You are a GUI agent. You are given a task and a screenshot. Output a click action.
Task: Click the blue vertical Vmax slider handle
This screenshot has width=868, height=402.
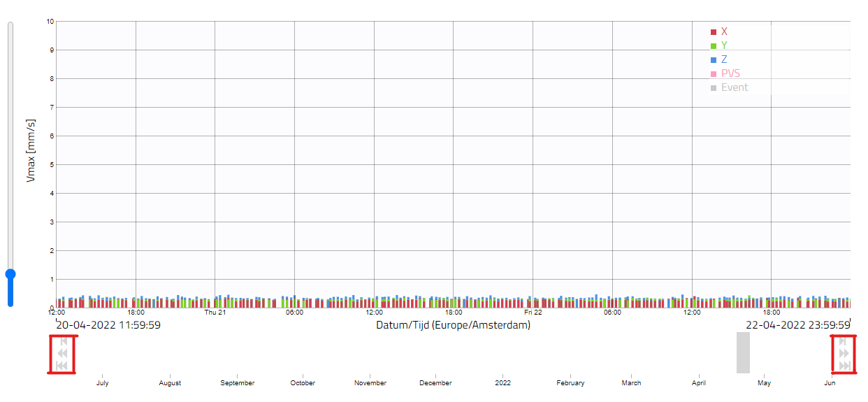tap(10, 274)
